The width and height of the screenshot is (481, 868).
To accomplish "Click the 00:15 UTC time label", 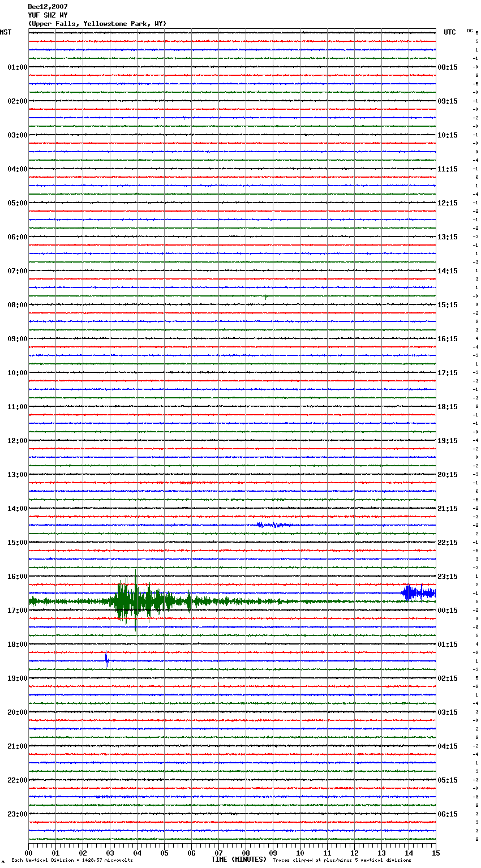I will point(448,611).
